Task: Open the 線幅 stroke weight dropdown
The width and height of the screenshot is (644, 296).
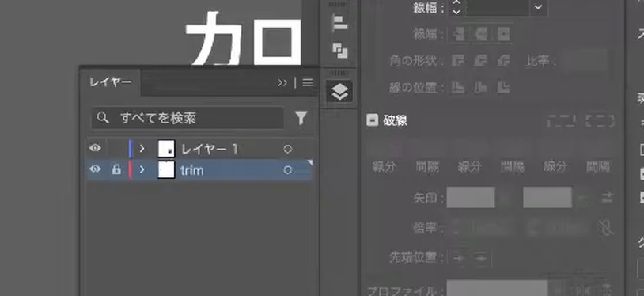Action: (x=538, y=7)
